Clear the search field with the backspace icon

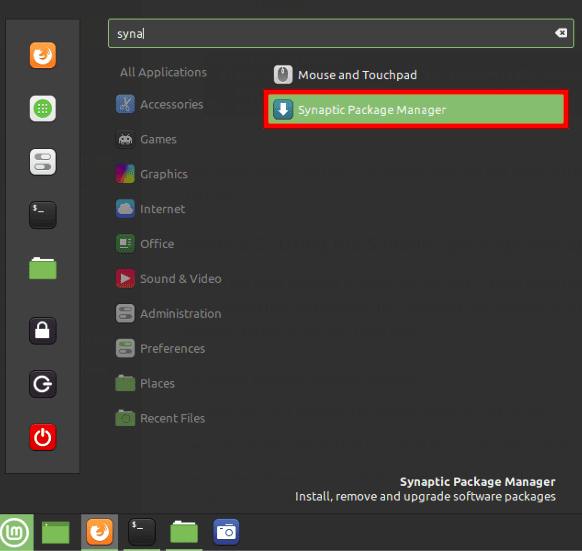coord(561,33)
